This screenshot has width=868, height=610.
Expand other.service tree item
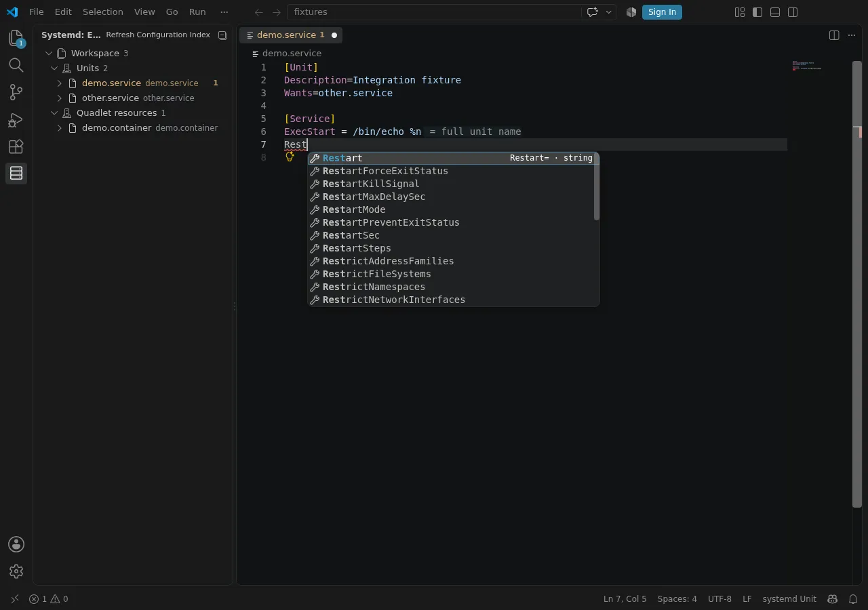pyautogui.click(x=60, y=98)
